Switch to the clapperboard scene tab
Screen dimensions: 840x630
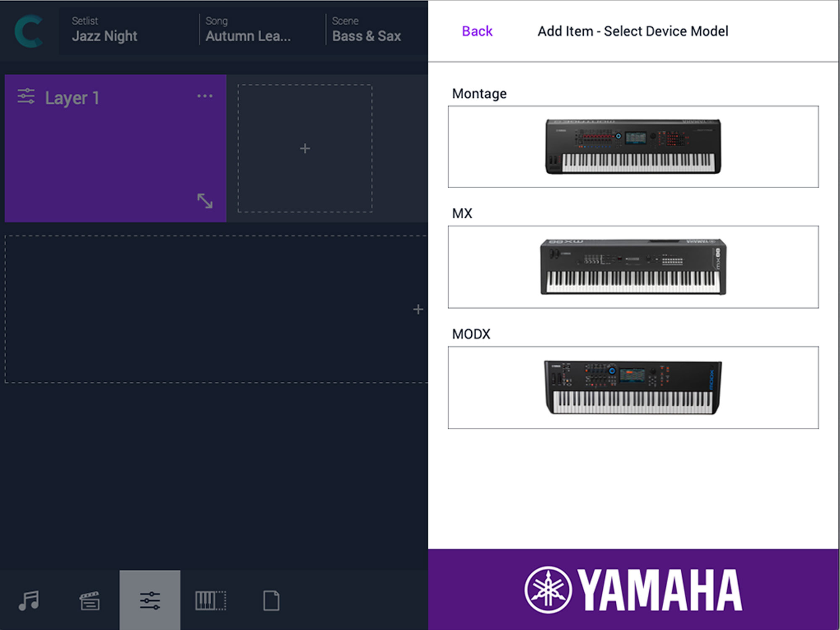tap(89, 601)
